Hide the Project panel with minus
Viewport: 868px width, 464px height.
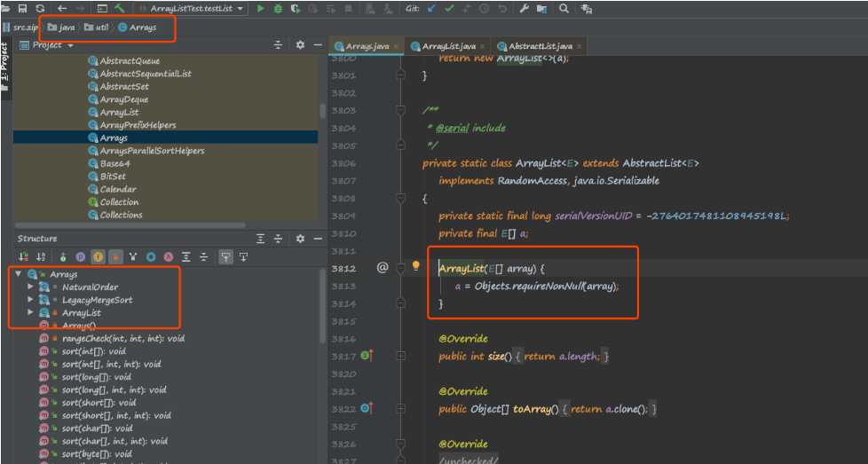pyautogui.click(x=317, y=44)
